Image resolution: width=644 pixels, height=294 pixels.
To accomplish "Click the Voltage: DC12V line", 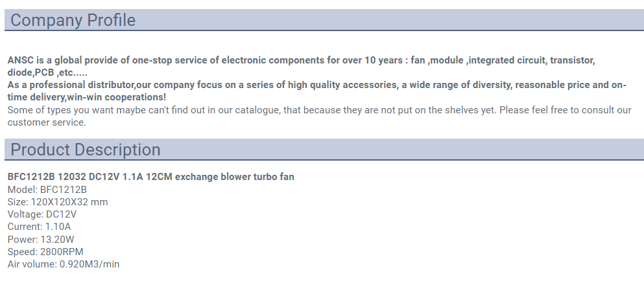I will 42,214.
